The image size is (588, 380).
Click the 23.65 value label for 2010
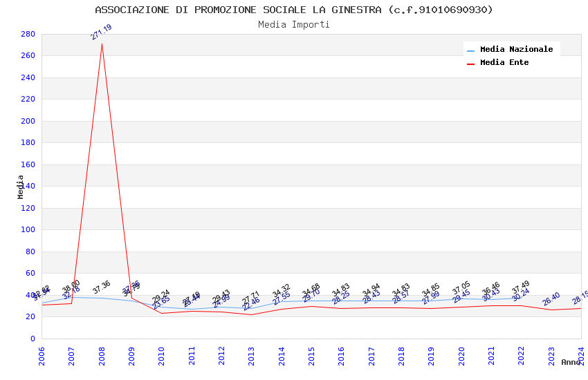click(161, 303)
